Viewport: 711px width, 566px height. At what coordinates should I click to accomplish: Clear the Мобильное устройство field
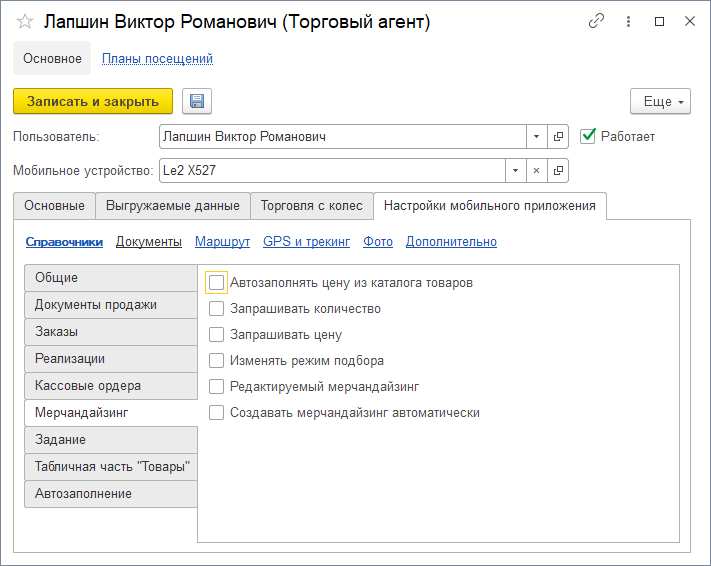pyautogui.click(x=537, y=170)
